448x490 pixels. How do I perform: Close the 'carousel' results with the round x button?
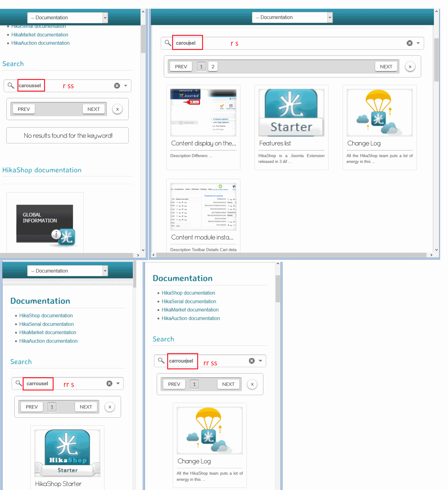[x=410, y=66]
